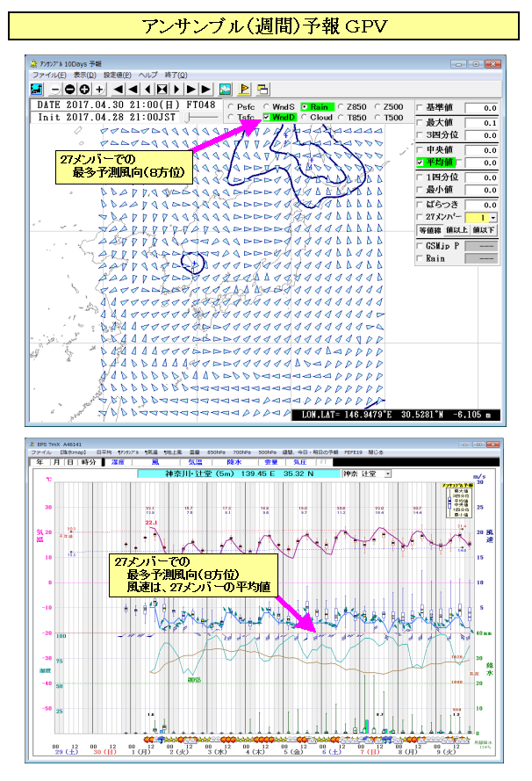
Task: Enable the 最大値 checkbox
Action: pyautogui.click(x=420, y=122)
